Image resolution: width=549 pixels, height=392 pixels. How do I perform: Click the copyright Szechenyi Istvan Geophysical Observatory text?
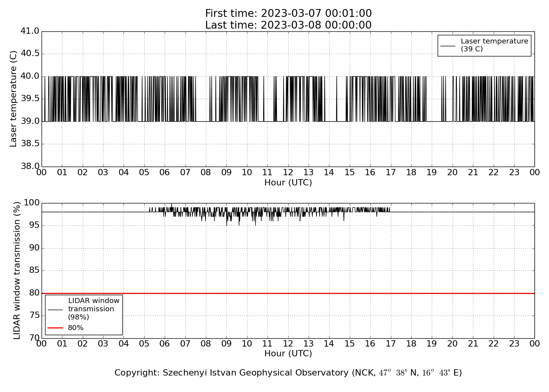[x=288, y=373]
